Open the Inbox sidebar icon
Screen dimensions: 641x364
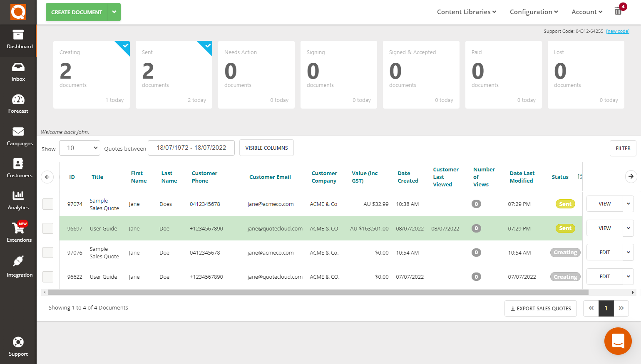pyautogui.click(x=18, y=72)
